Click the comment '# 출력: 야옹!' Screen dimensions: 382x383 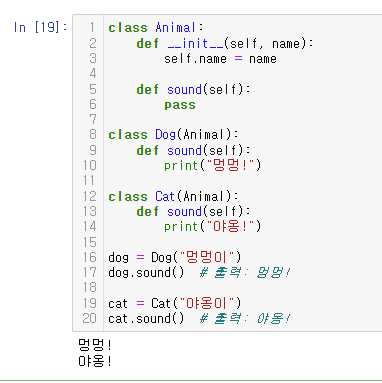tap(245, 319)
